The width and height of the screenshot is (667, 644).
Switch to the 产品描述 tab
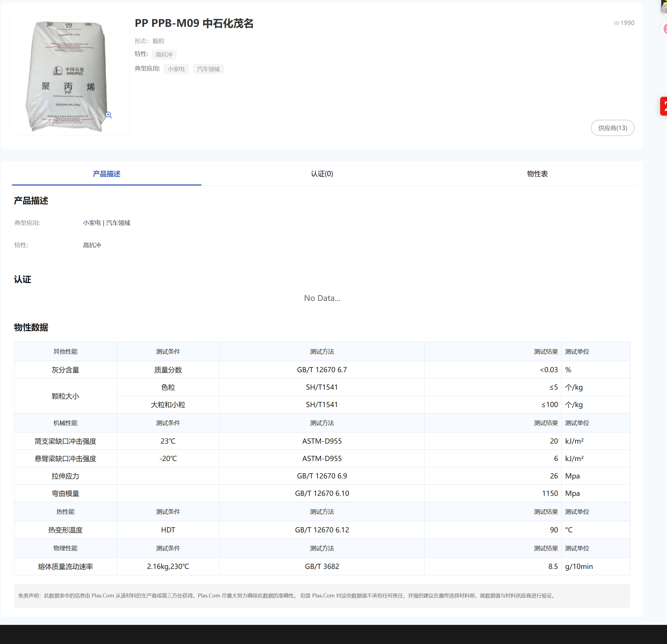coord(106,174)
